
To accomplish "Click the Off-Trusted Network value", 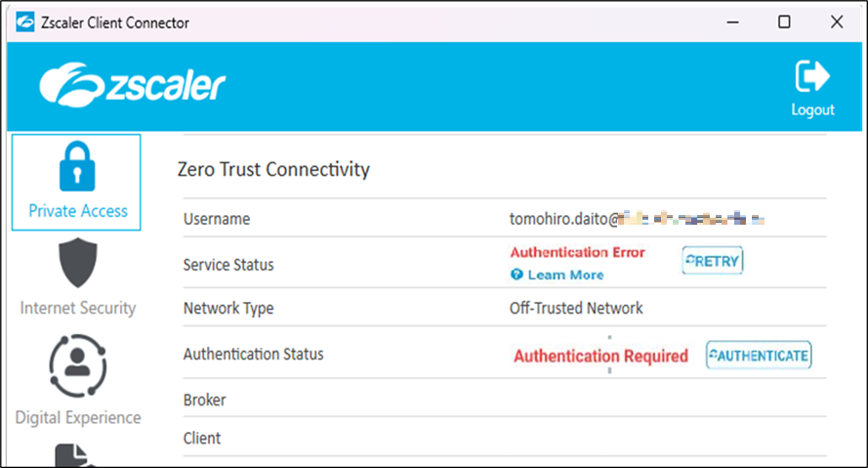I will [576, 308].
